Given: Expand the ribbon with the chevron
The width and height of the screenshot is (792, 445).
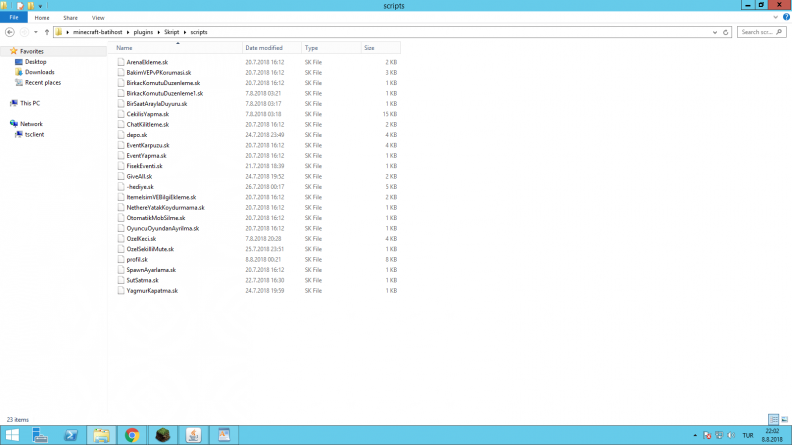Looking at the screenshot, I should click(775, 17).
